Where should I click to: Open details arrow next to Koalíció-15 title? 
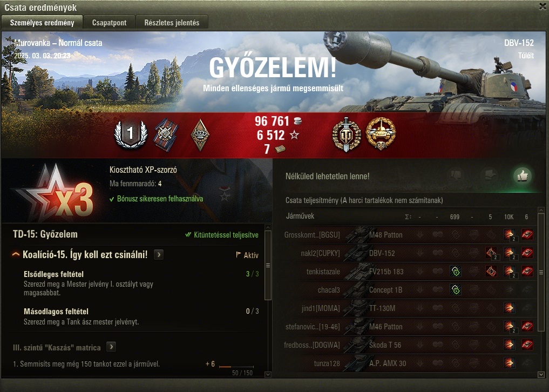pyautogui.click(x=159, y=254)
